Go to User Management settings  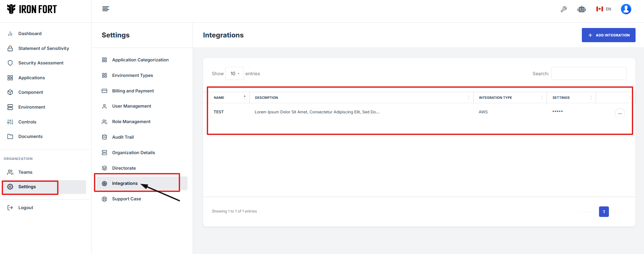131,106
